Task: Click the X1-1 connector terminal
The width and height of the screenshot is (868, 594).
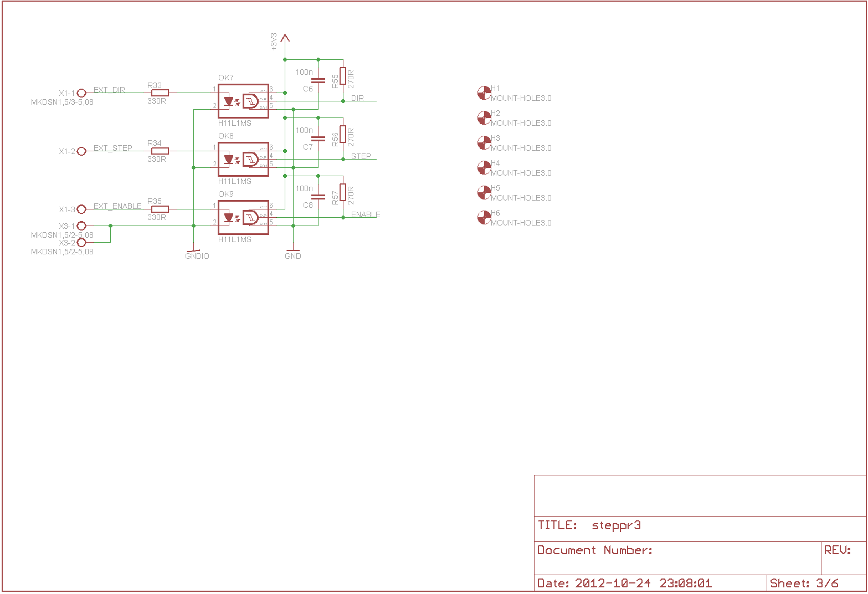Action: click(81, 93)
